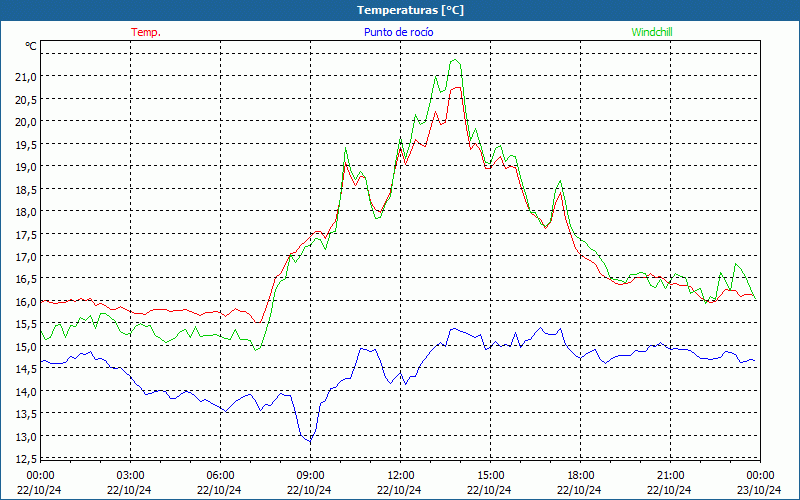Click the 21:00 time axis label
This screenshot has width=800, height=500.
click(x=670, y=475)
